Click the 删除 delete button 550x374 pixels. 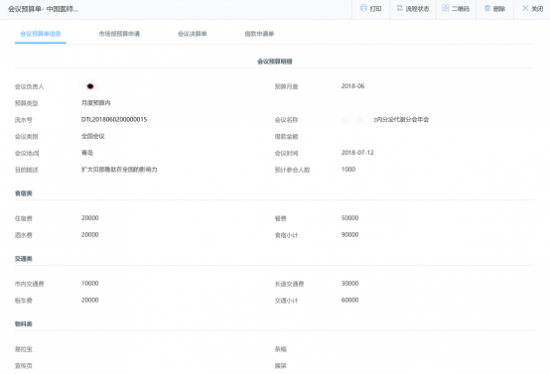495,9
